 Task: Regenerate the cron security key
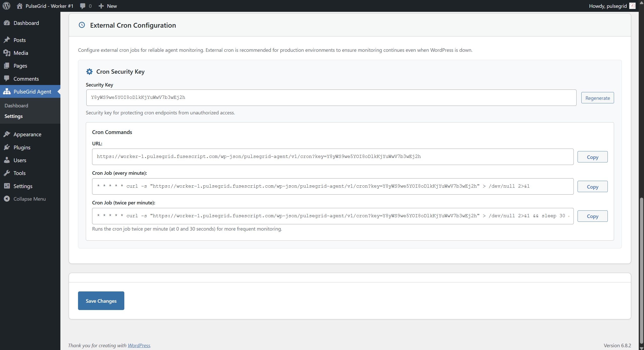click(x=597, y=98)
